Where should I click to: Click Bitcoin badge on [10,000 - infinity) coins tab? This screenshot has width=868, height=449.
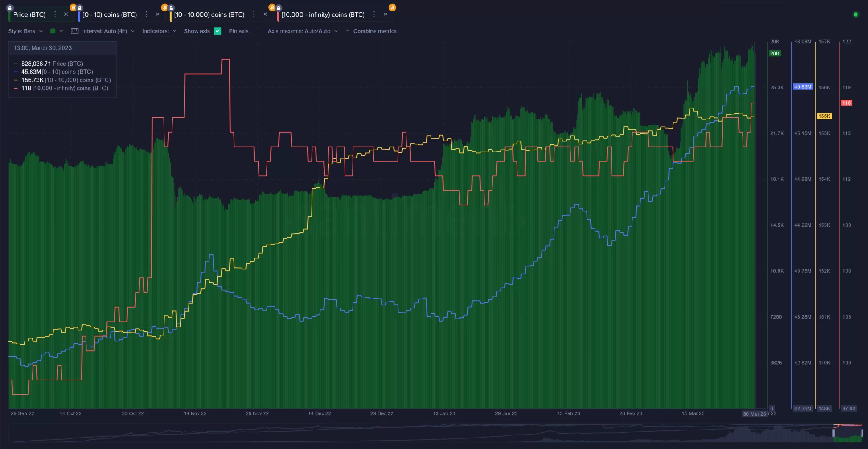pos(392,8)
